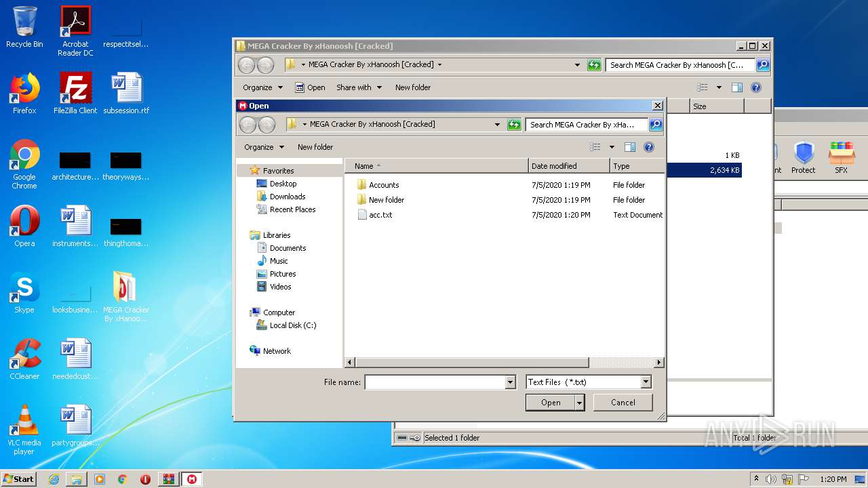Open subsession.rtf desktop file
868x488 pixels.
click(x=126, y=94)
